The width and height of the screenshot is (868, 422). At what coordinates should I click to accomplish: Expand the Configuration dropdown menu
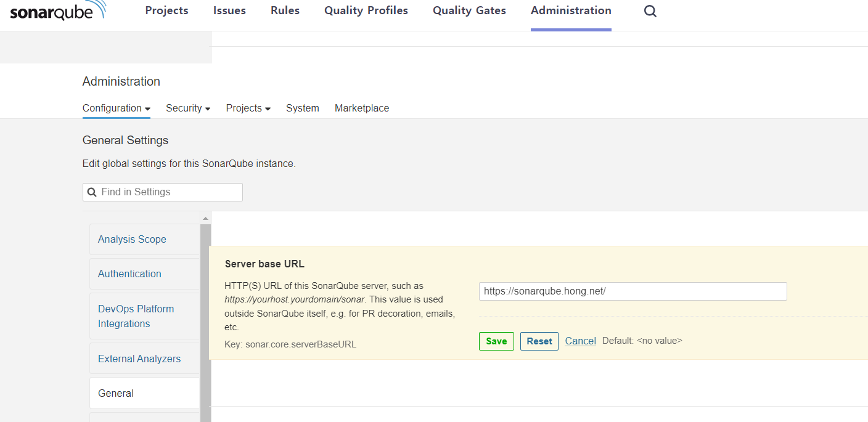click(x=117, y=108)
